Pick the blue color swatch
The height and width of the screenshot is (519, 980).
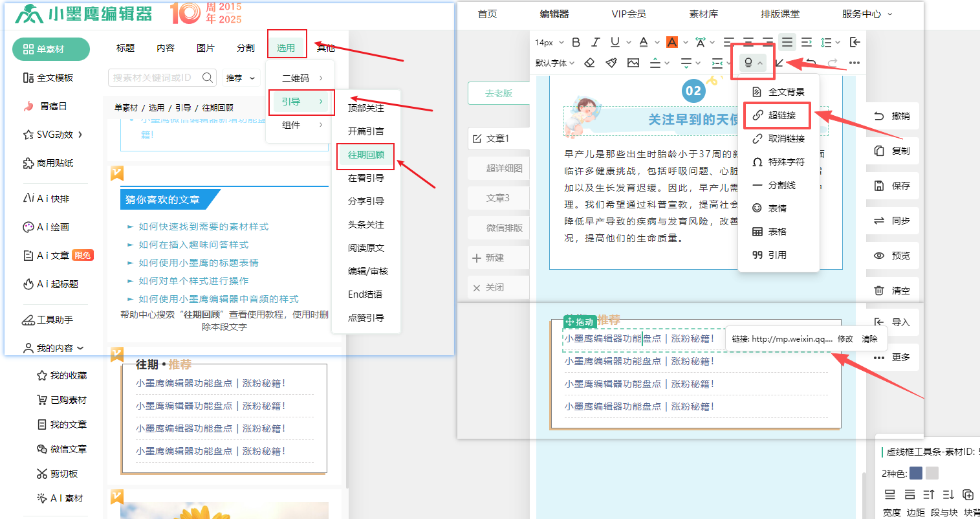tap(916, 473)
